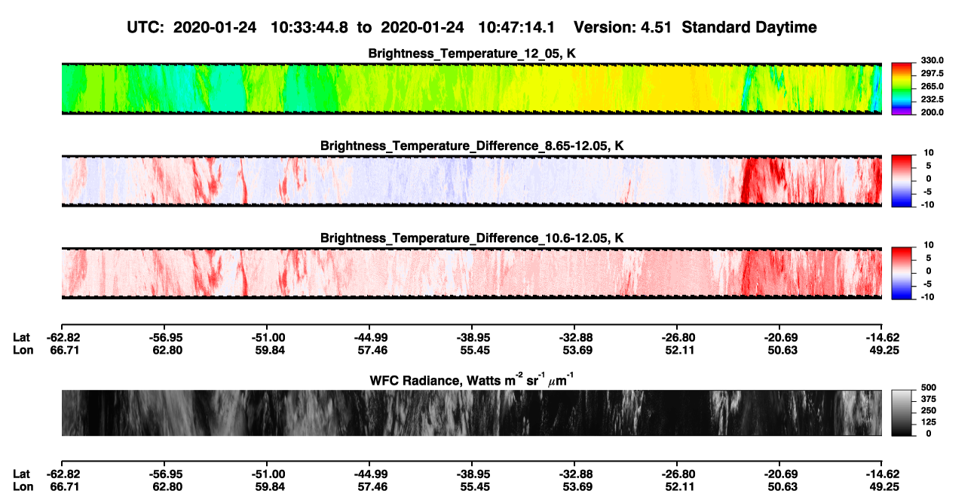Image resolution: width=980 pixels, height=503 pixels.
Task: Click the 10.6-12.05 difference image strip
Action: pos(471,273)
